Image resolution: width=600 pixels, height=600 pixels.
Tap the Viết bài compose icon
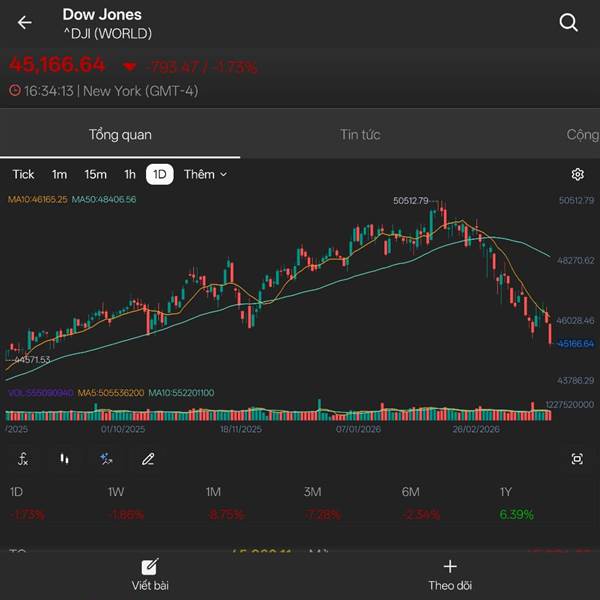[x=150, y=567]
